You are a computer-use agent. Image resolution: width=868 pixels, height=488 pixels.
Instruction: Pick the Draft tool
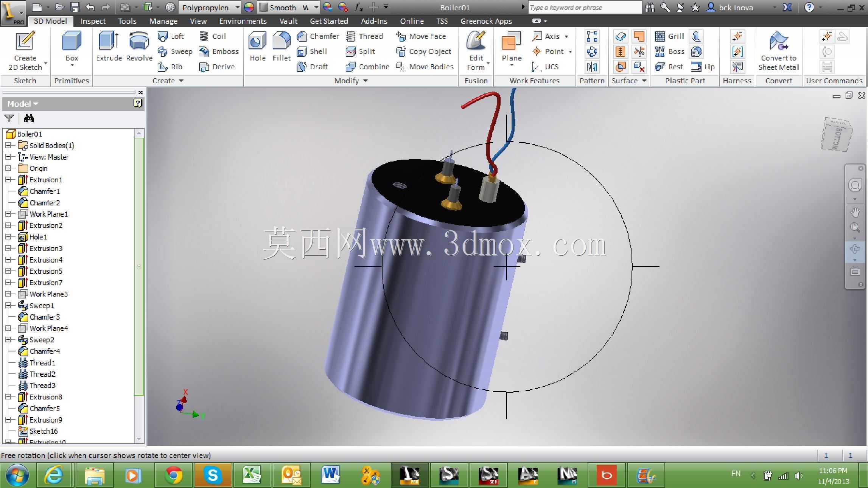pos(312,67)
